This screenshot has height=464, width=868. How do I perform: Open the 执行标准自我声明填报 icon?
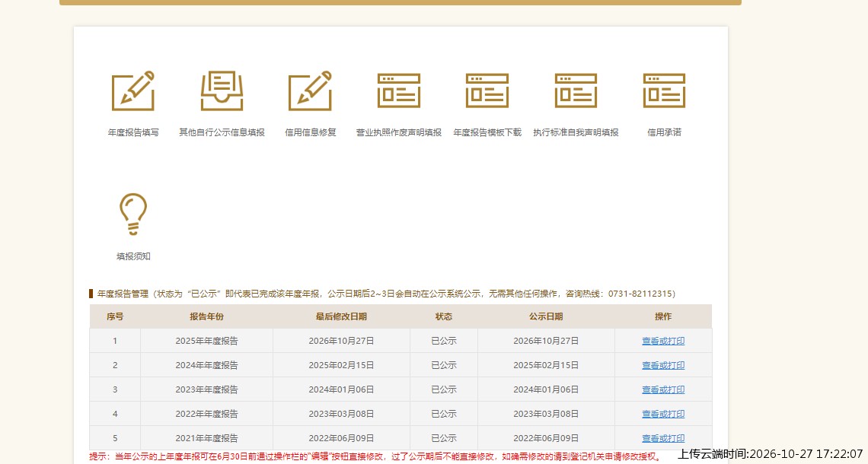pos(576,91)
